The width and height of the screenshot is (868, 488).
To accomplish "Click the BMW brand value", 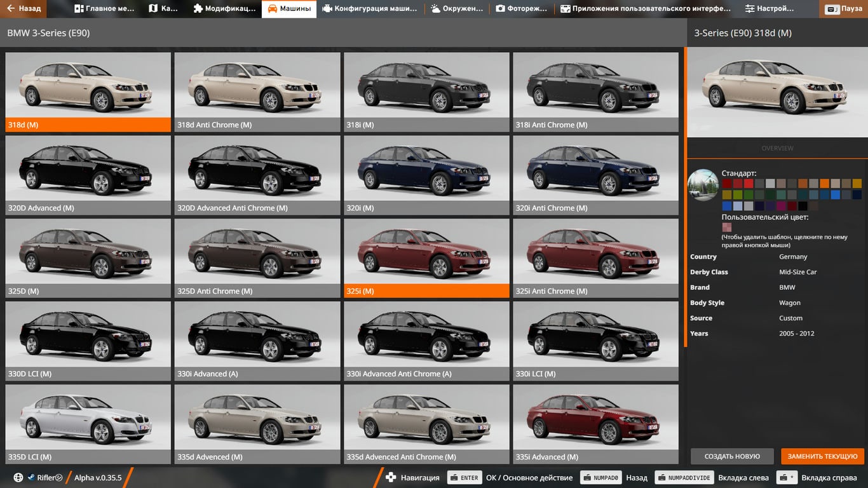I will pos(787,287).
